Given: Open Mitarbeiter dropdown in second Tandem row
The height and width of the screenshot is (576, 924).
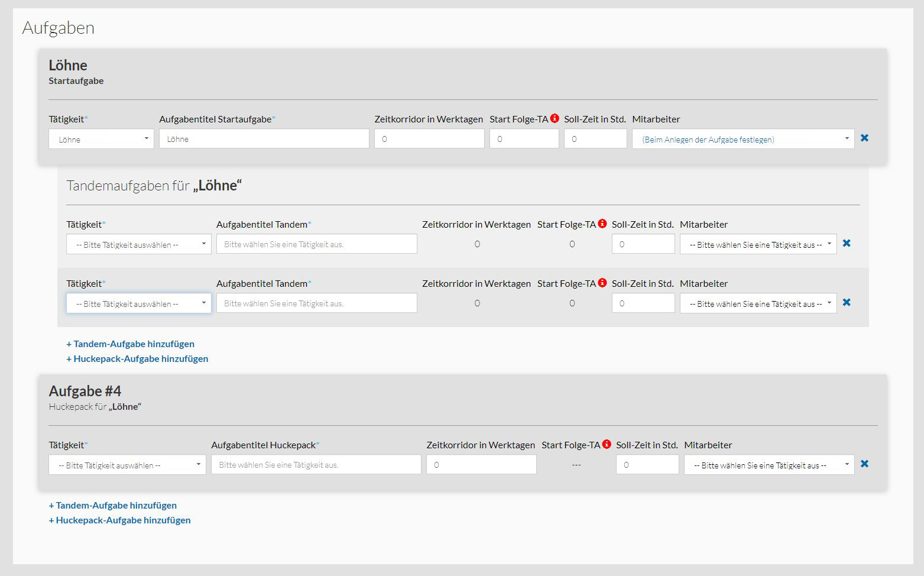Looking at the screenshot, I should (758, 303).
